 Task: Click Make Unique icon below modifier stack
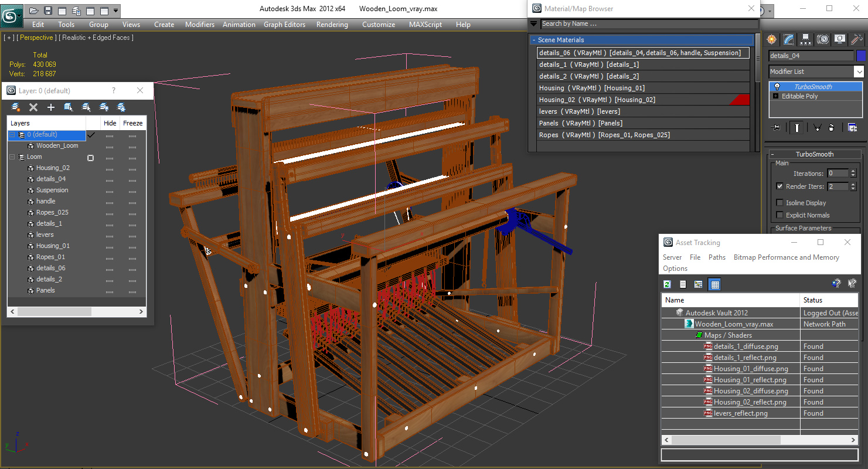[817, 127]
